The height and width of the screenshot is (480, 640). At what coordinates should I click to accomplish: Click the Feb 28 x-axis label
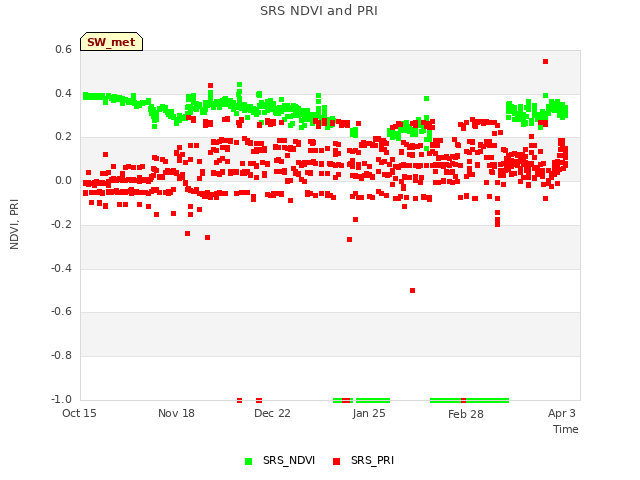click(x=466, y=414)
